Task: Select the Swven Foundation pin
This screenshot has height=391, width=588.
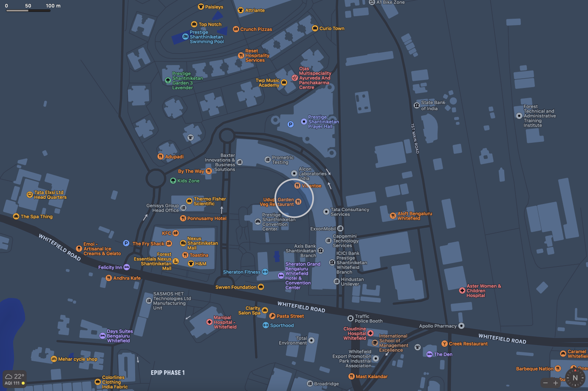Action: click(x=261, y=287)
